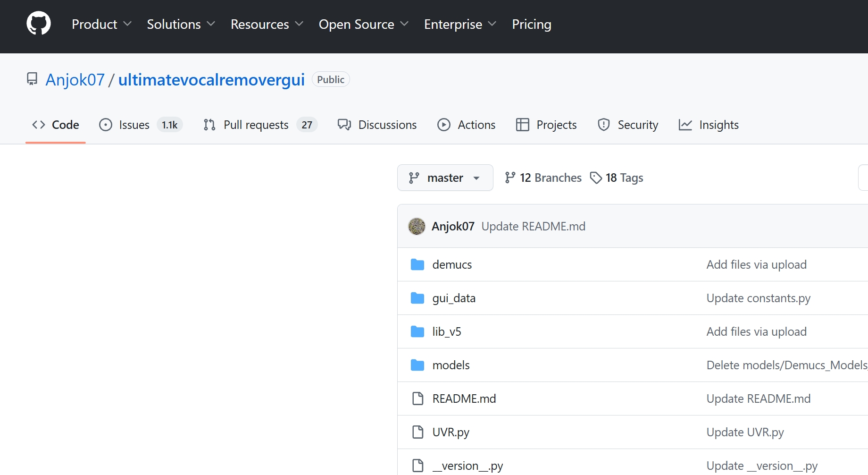The height and width of the screenshot is (475, 868).
Task: Open the Open Source dropdown
Action: pos(363,25)
